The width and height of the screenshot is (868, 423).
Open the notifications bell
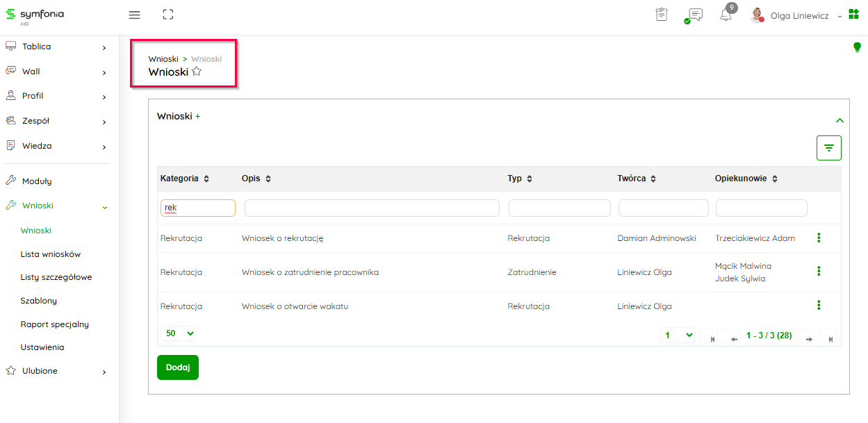[726, 15]
